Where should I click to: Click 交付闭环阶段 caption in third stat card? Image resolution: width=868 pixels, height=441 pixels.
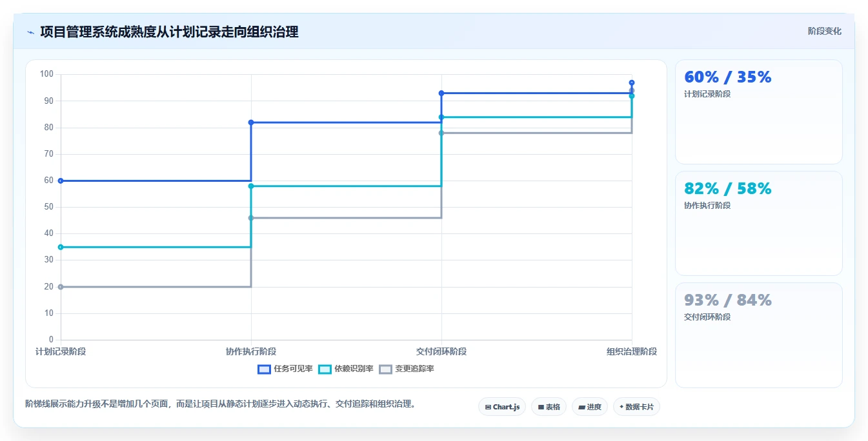click(707, 317)
